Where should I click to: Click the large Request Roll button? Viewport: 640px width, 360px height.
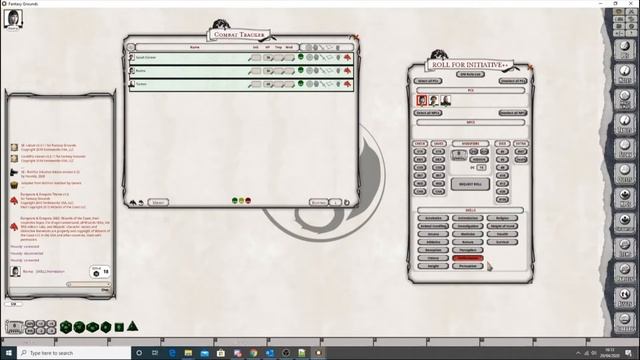(x=470, y=184)
